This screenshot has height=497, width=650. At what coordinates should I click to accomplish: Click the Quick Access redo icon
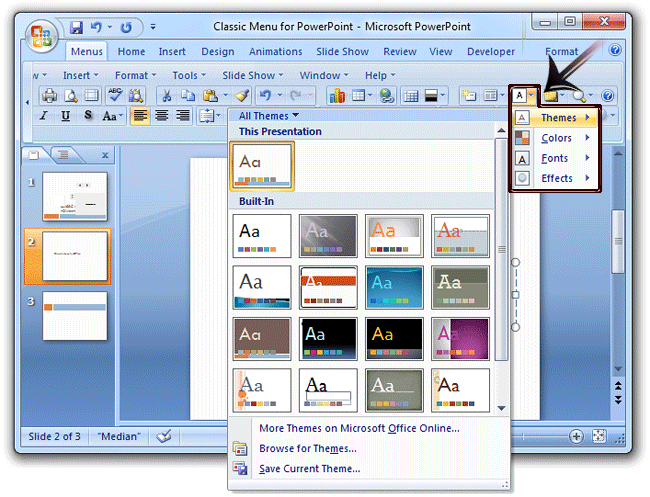pyautogui.click(x=126, y=28)
